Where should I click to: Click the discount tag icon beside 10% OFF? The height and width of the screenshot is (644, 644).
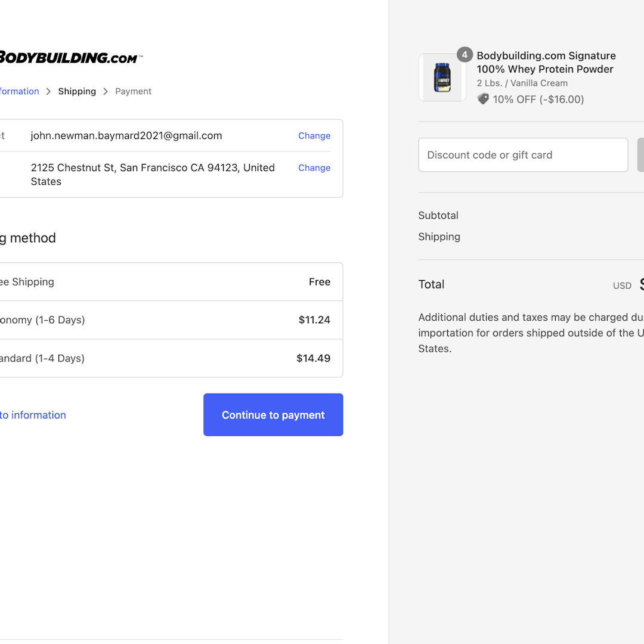coord(482,99)
